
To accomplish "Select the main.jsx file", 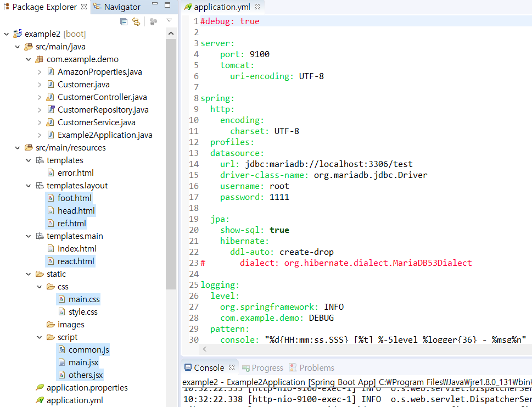I will [x=83, y=363].
